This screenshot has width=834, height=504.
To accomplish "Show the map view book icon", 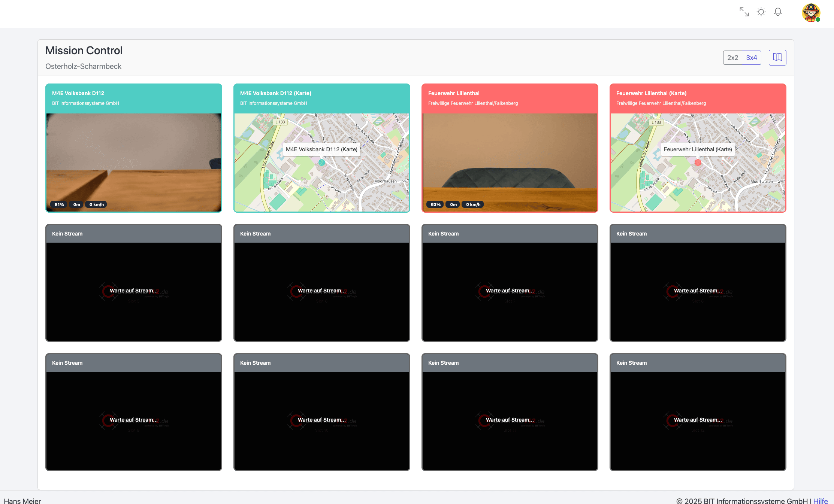I will point(777,57).
